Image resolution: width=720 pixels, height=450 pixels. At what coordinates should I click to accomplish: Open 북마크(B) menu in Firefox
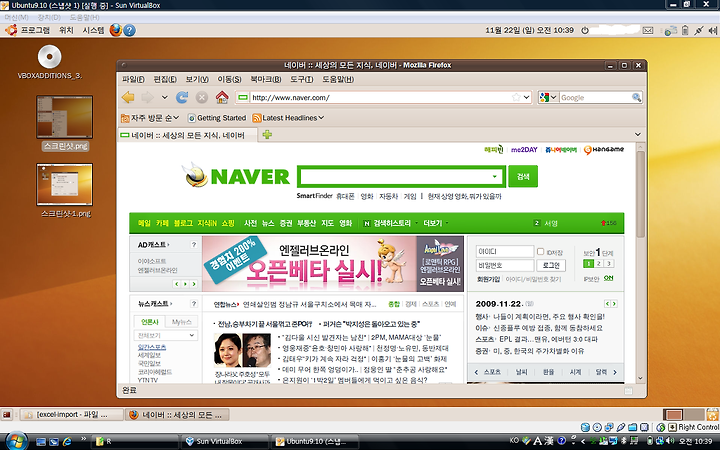265,79
